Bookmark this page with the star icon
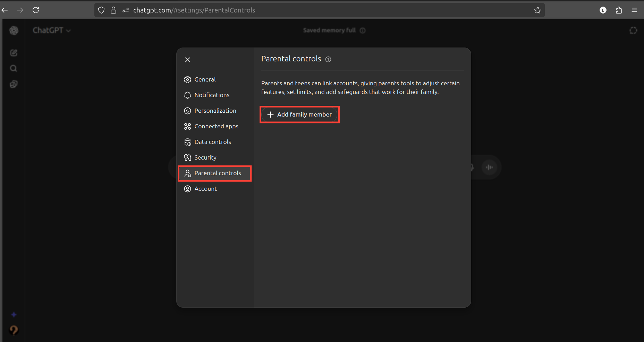Screen dimensions: 644x342 (537, 10)
